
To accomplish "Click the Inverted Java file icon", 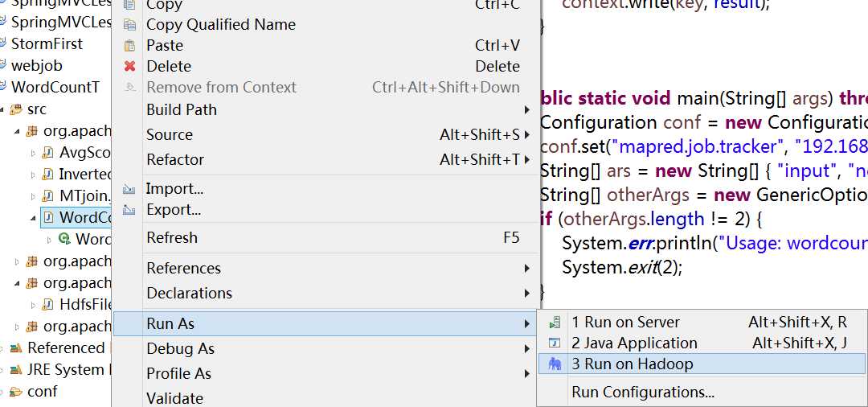I will [48, 175].
